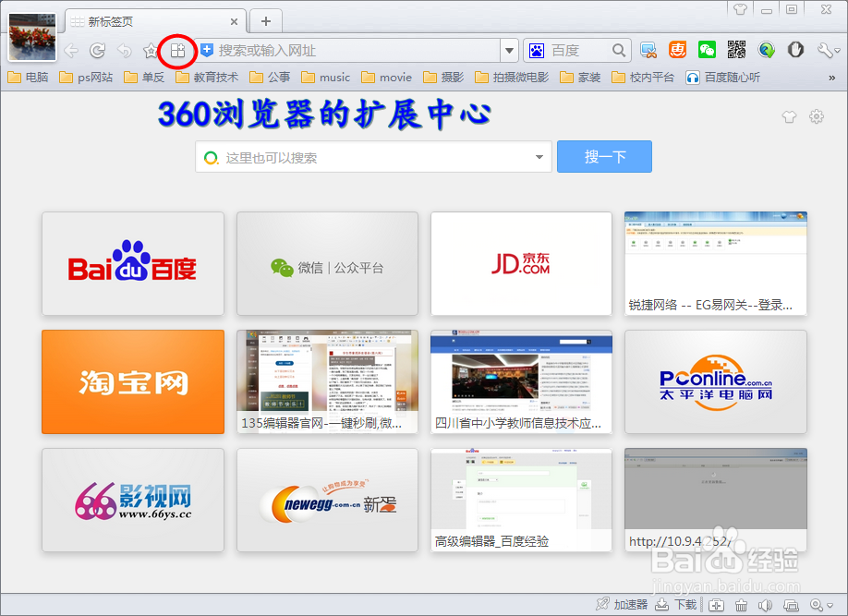Open the QR code extension icon

click(x=736, y=50)
